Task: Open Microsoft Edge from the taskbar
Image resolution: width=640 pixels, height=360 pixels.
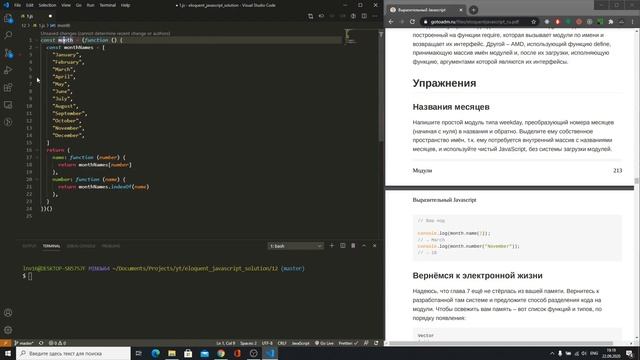Action: click(x=156, y=353)
